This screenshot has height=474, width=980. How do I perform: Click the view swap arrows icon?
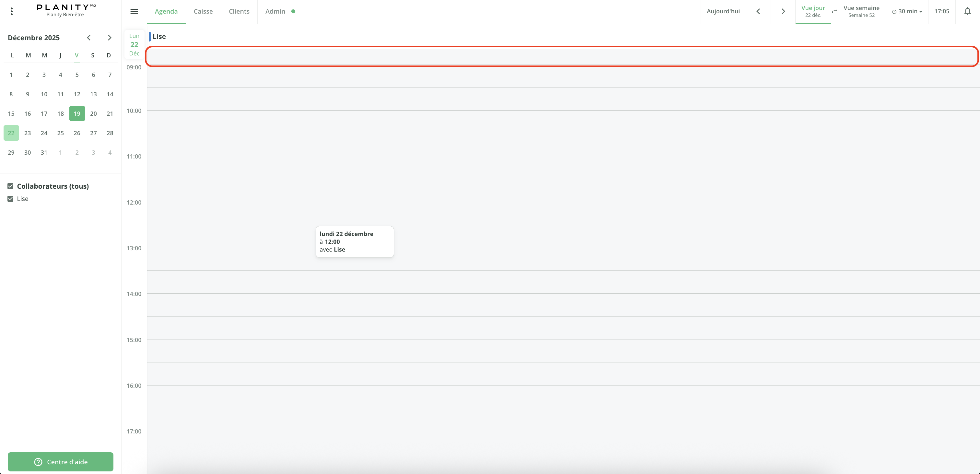[x=834, y=11]
